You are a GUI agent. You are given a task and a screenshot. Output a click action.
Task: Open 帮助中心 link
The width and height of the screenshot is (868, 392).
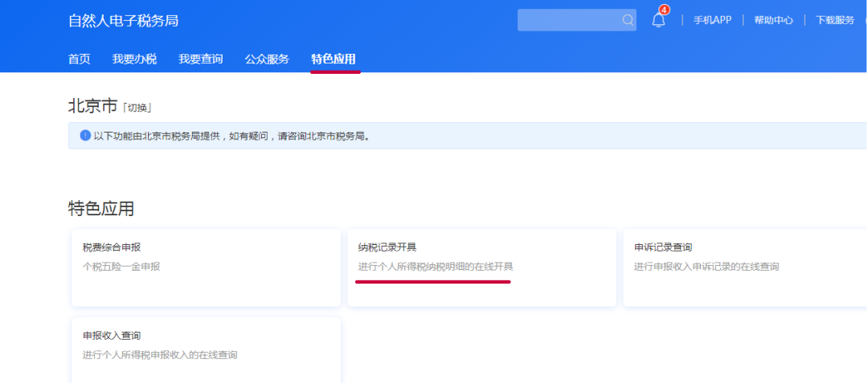click(x=773, y=20)
